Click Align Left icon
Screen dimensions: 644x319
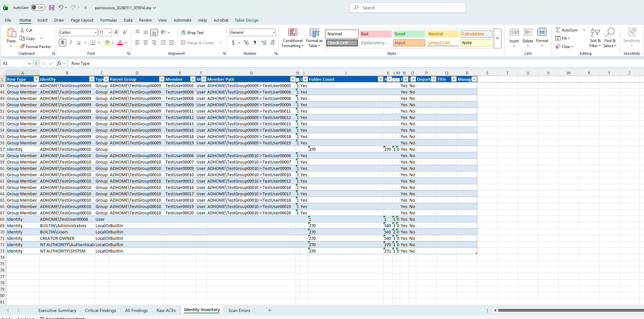point(137,43)
